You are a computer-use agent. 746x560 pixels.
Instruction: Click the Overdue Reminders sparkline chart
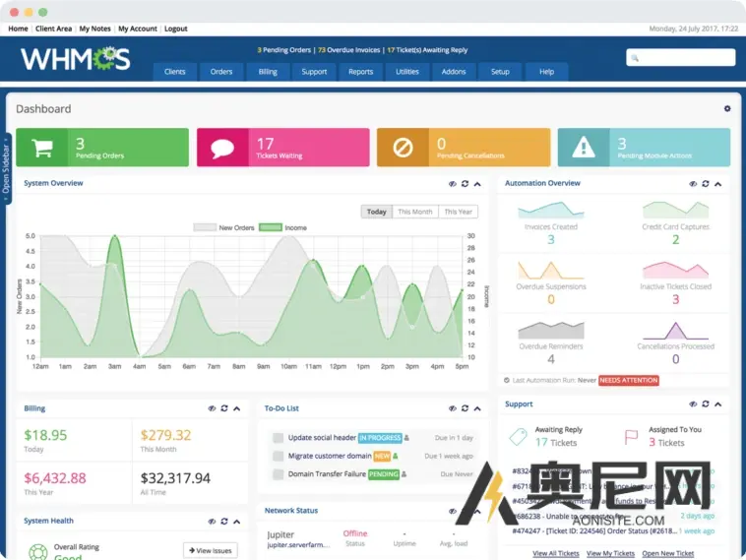(x=551, y=330)
